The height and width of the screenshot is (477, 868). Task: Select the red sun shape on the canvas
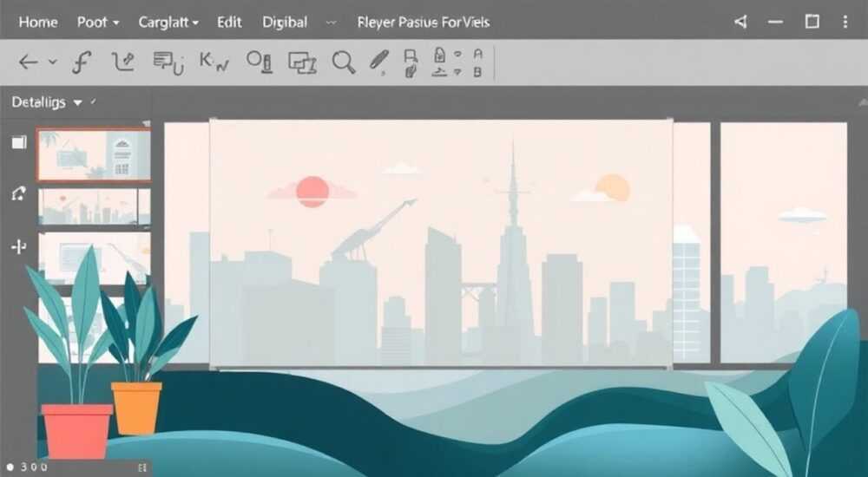click(x=312, y=192)
